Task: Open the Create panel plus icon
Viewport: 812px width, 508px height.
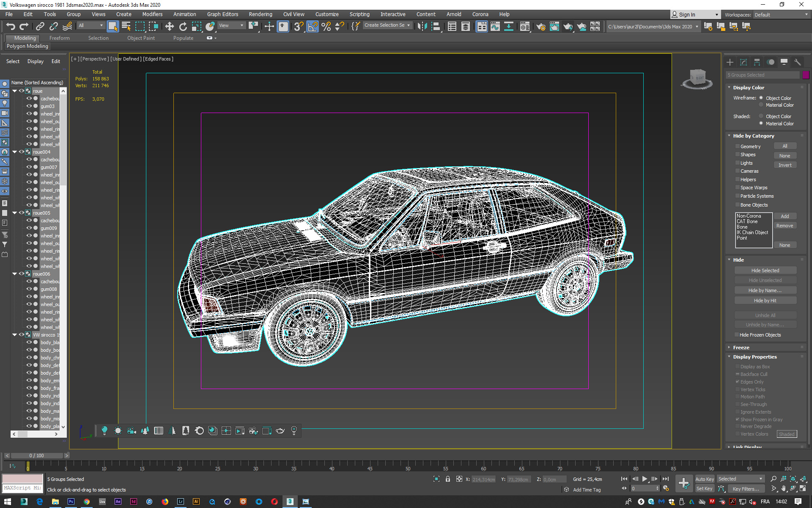Action: point(730,62)
